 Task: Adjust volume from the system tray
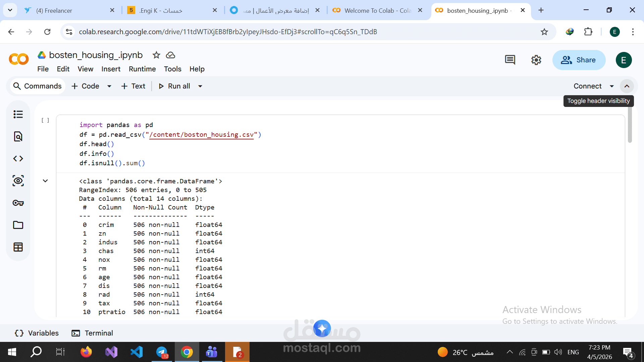coord(558,352)
